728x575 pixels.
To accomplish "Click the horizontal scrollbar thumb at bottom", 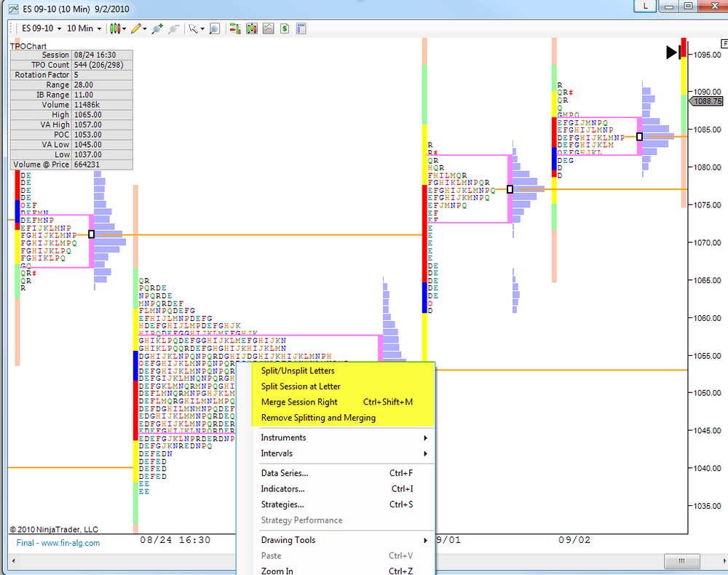I will coord(681,561).
